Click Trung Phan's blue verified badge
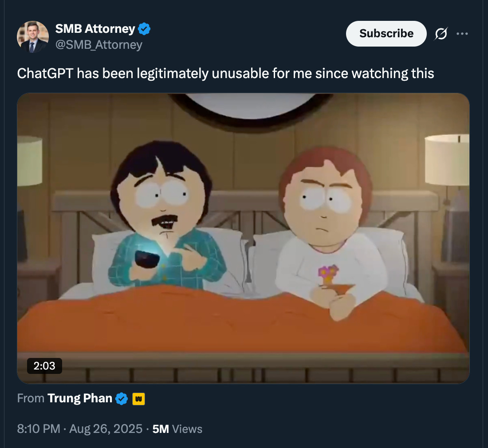 122,398
